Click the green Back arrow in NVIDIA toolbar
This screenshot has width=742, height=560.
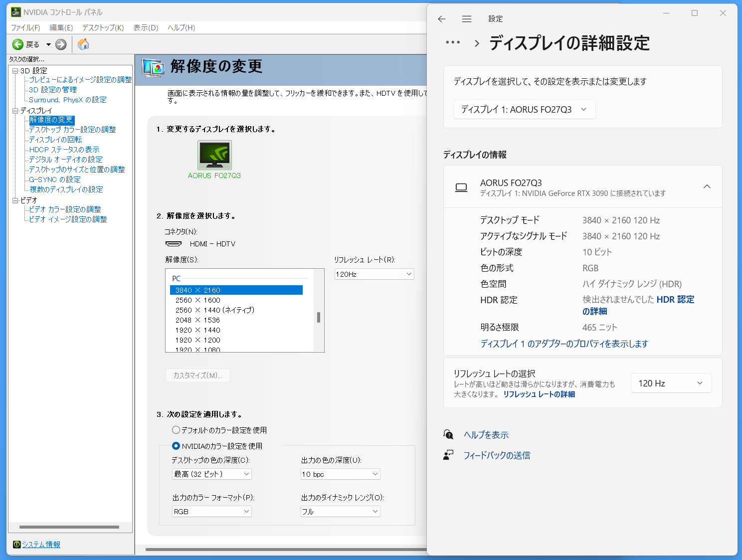click(18, 44)
